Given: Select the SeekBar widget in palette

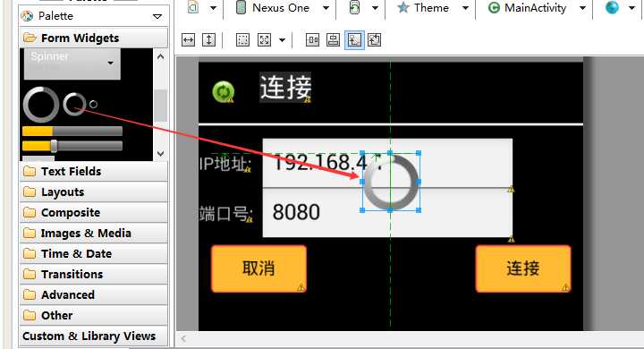Looking at the screenshot, I should pos(72,146).
